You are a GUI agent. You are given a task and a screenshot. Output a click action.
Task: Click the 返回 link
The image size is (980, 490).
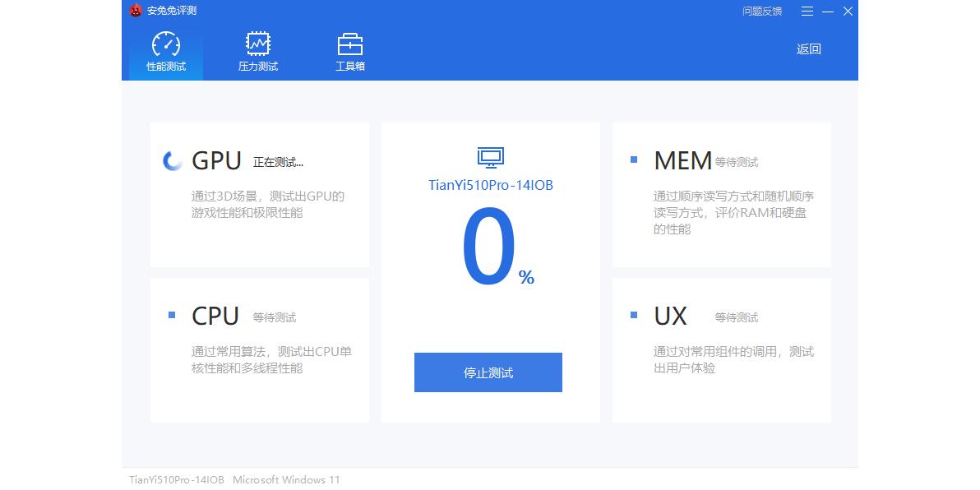tap(808, 49)
